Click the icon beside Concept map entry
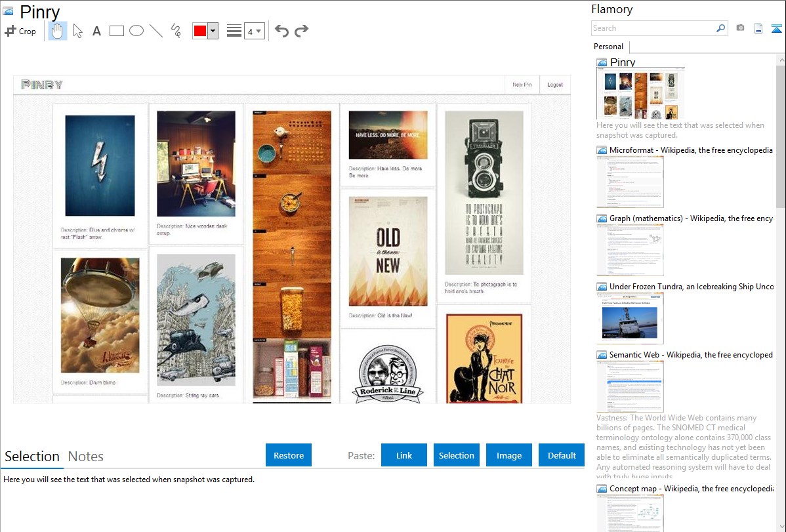Screen dimensions: 786x532 (x=602, y=489)
